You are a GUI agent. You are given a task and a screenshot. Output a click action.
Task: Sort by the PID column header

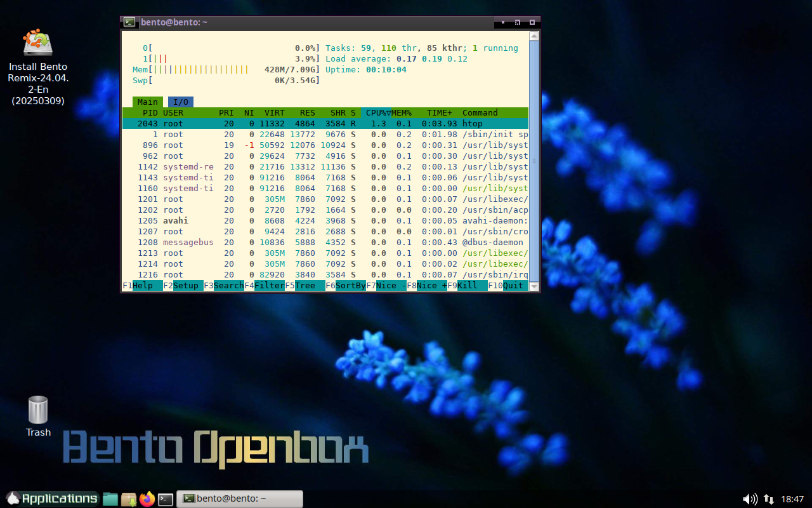point(150,112)
